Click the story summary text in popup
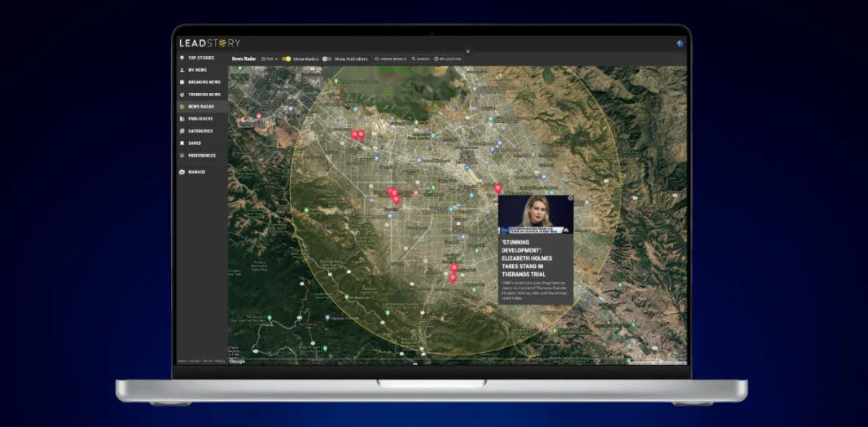Screen dimensions: 868x427 [535, 290]
